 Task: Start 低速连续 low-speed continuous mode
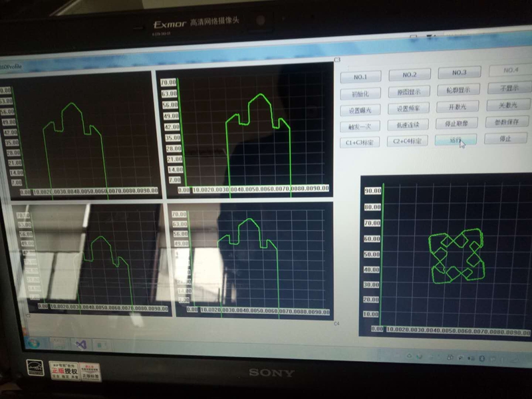tap(409, 125)
